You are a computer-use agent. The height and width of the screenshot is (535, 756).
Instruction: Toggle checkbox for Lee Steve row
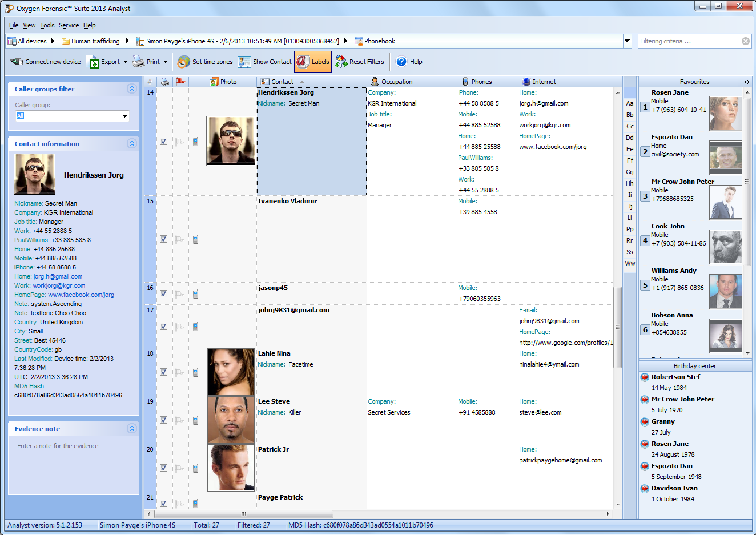click(163, 420)
